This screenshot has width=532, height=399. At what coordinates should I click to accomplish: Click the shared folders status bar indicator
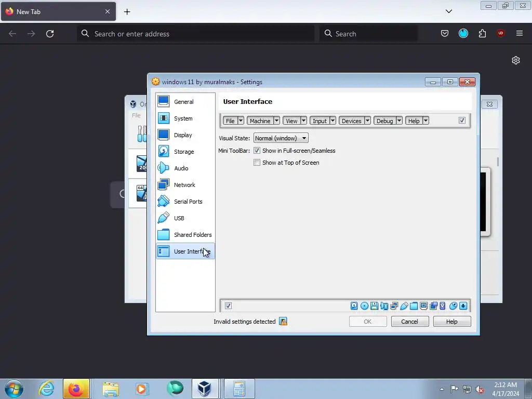[x=414, y=305]
